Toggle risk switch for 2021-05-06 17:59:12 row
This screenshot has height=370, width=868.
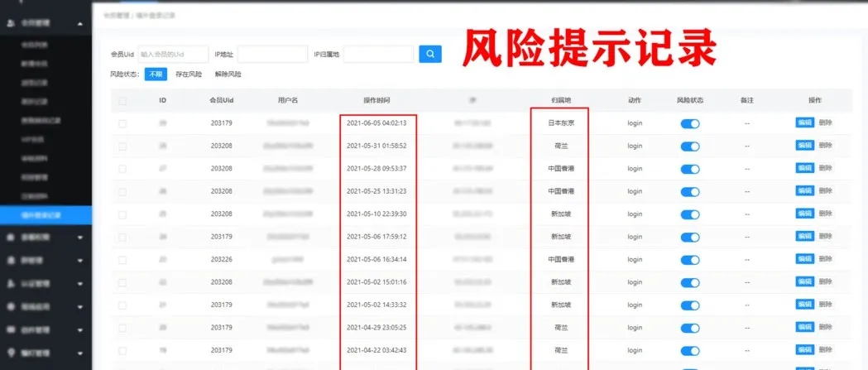690,237
